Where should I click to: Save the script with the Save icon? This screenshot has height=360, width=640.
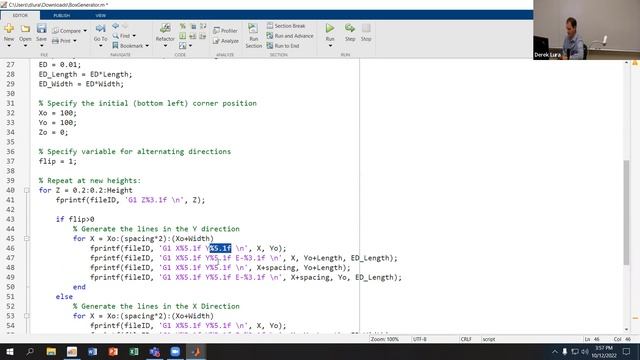(41, 29)
